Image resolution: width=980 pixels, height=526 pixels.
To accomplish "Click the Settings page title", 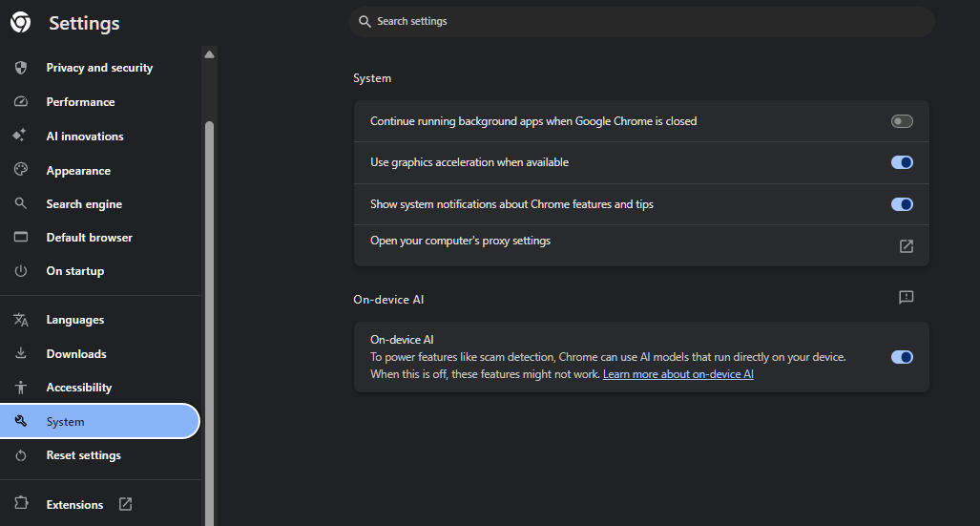I will 84,23.
